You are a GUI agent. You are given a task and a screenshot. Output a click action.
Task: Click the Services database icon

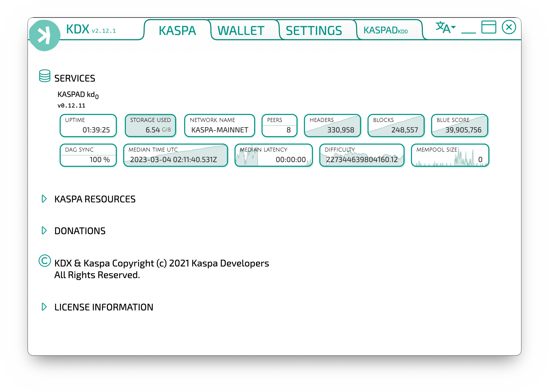click(x=45, y=76)
